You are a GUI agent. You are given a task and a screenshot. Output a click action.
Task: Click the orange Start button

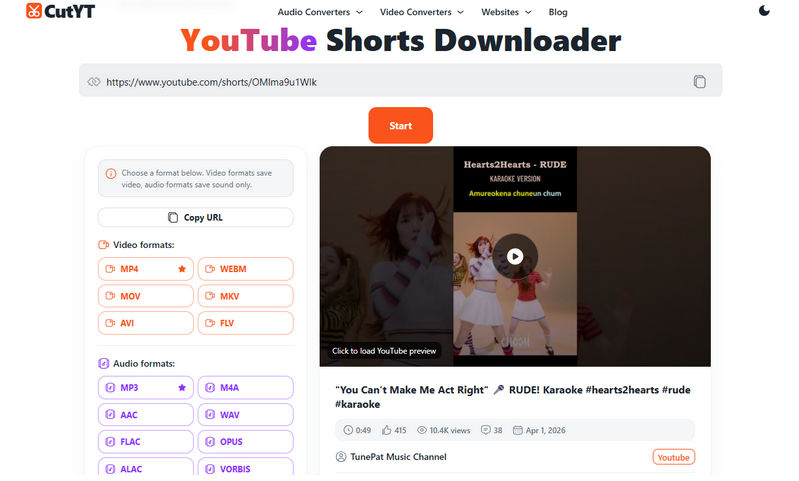click(401, 125)
